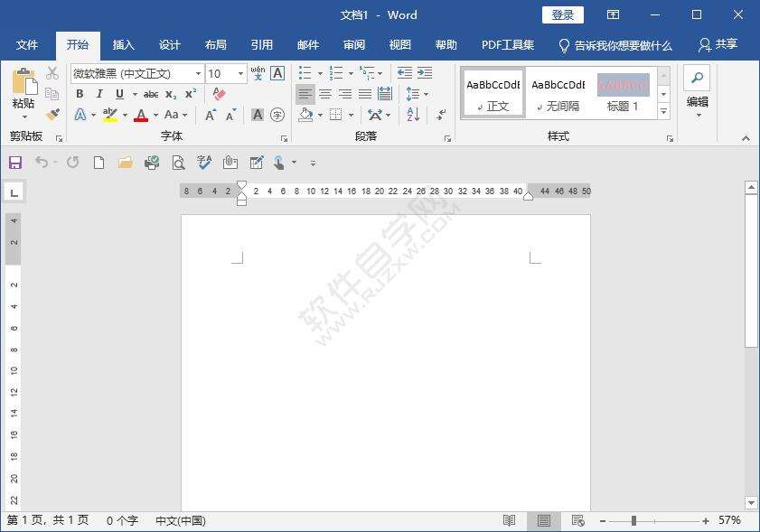Click the Sort A-Z icon

[x=413, y=115]
